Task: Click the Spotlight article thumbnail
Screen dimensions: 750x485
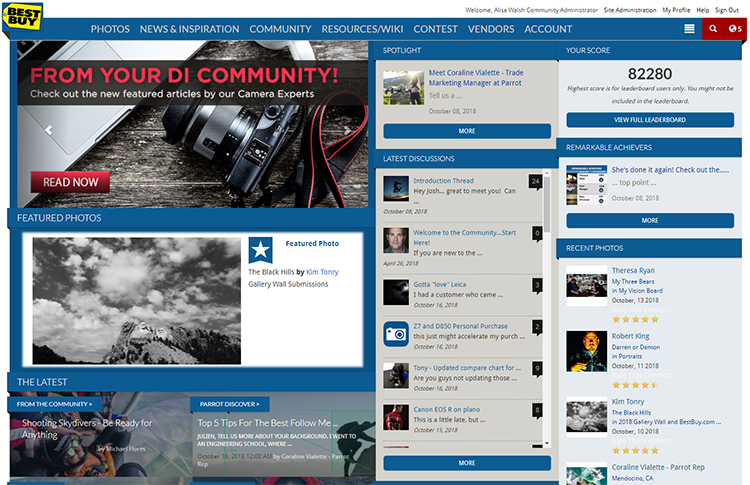Action: (403, 88)
